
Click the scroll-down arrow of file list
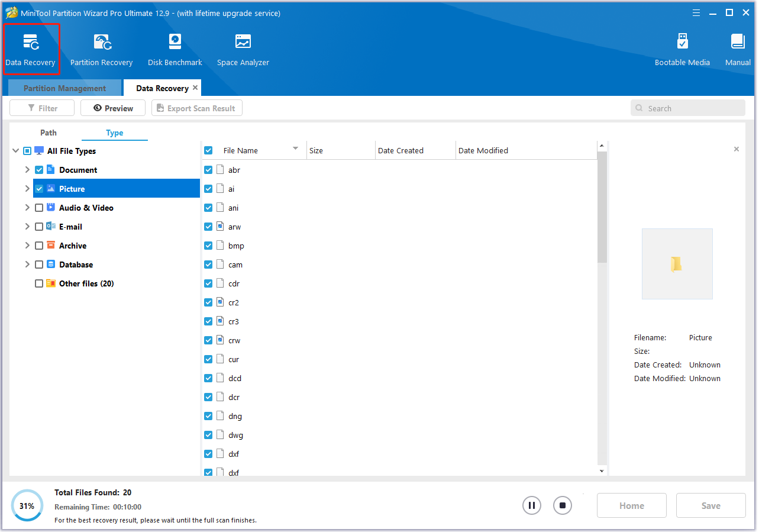tap(602, 471)
